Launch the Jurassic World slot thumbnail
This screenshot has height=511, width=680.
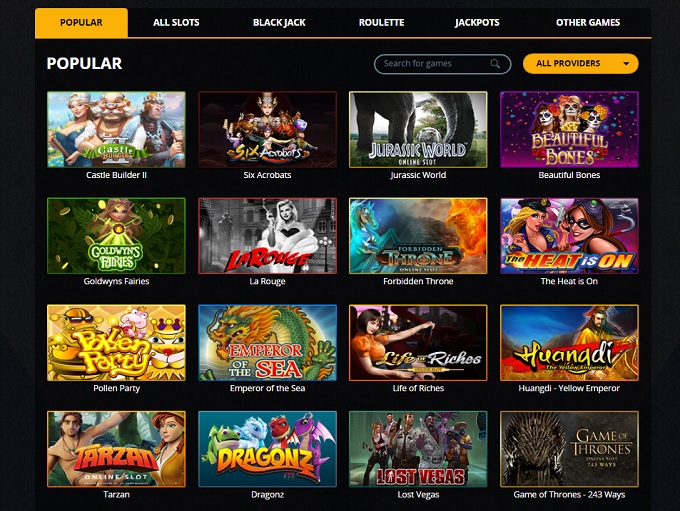(418, 129)
